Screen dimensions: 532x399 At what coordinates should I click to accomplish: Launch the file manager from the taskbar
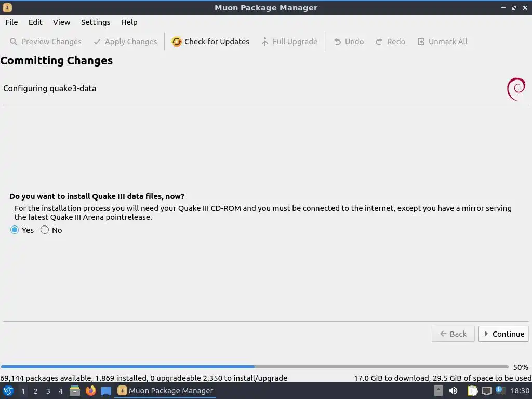(x=75, y=391)
